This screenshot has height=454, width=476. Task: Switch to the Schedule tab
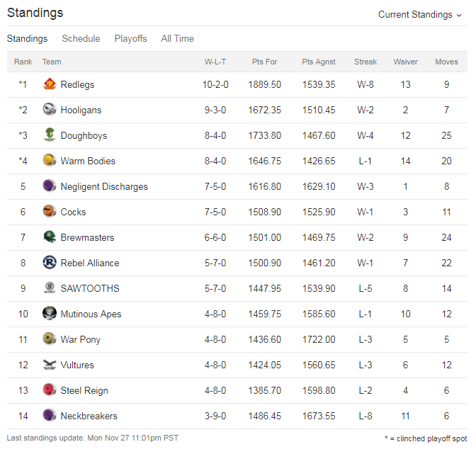click(x=81, y=38)
